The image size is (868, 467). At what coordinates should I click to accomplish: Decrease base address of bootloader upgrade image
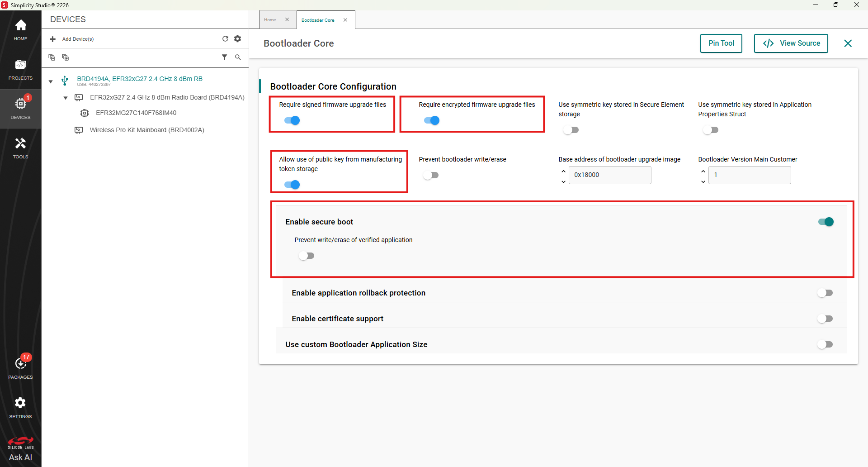pyautogui.click(x=563, y=181)
